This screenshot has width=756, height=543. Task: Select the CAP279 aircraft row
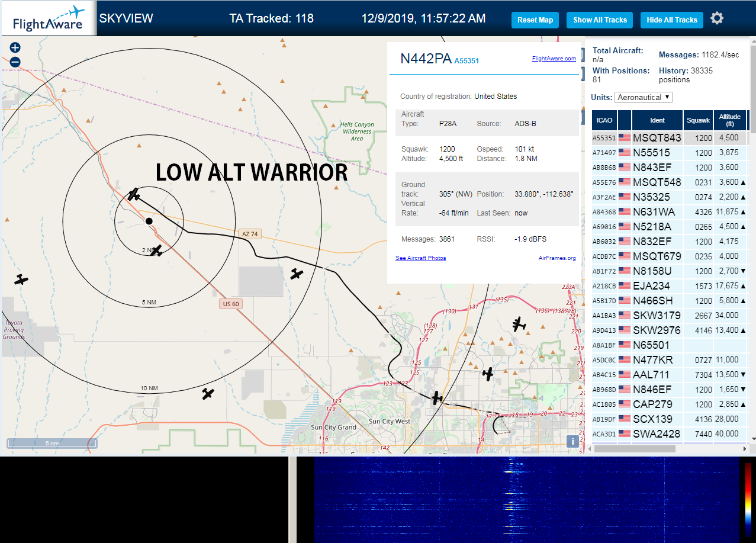(670, 404)
